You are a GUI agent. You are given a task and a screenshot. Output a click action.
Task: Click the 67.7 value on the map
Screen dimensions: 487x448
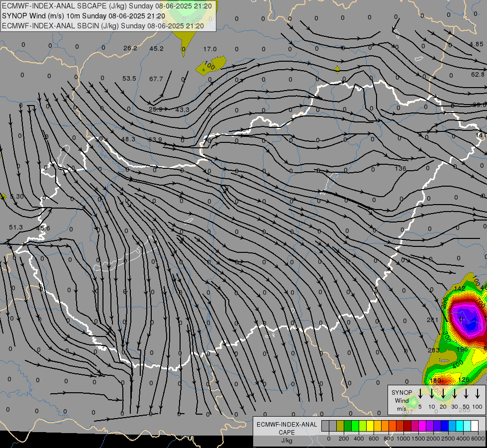point(156,79)
